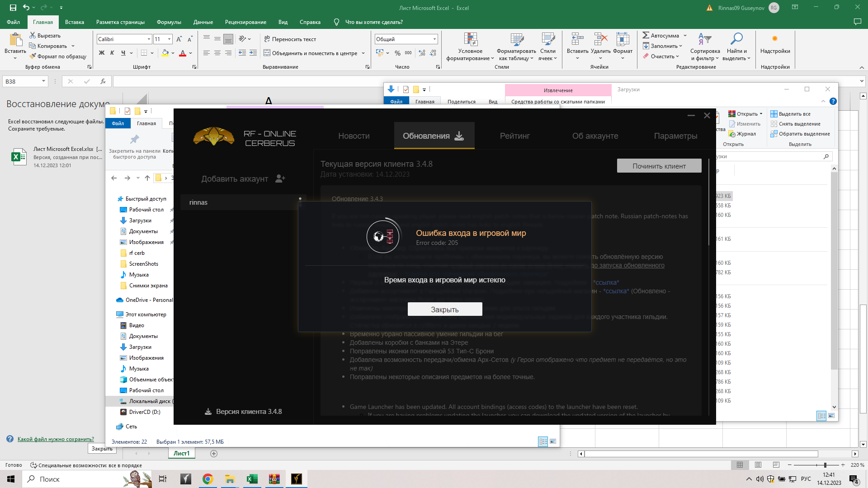This screenshot has height=488, width=868.
Task: Click Excel save icon in title bar
Action: pos(13,8)
